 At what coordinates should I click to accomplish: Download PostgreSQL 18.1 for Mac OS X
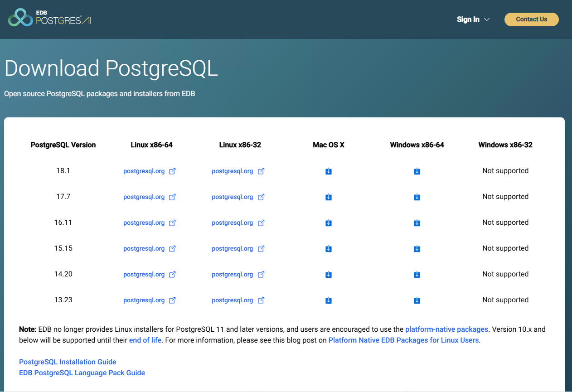pos(329,171)
